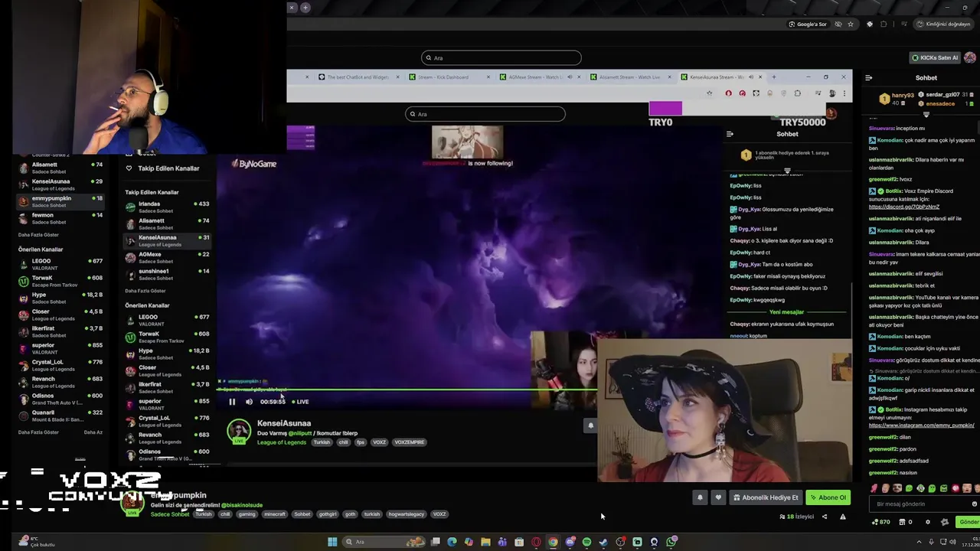Click the report warning triangle icon
The image size is (980, 551).
[x=843, y=517]
